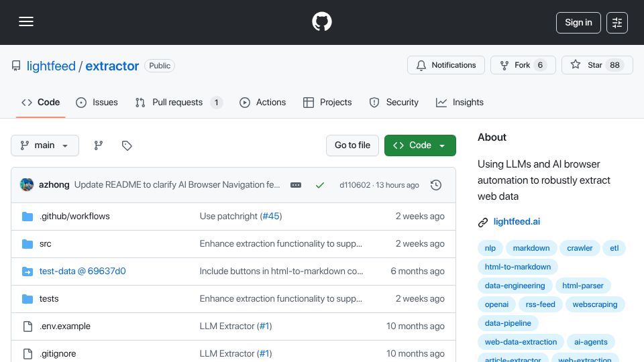This screenshot has height=362, width=644.
Task: Open #1 link in .env.example row
Action: click(264, 326)
